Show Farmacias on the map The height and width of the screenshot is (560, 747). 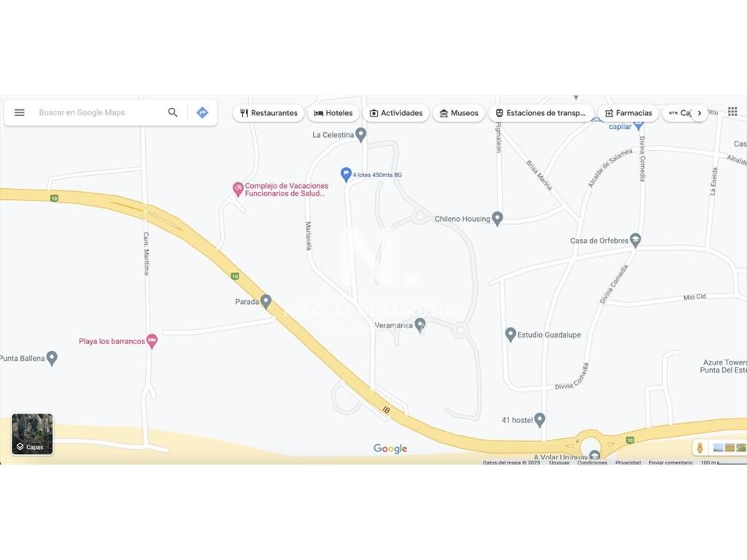coord(628,113)
